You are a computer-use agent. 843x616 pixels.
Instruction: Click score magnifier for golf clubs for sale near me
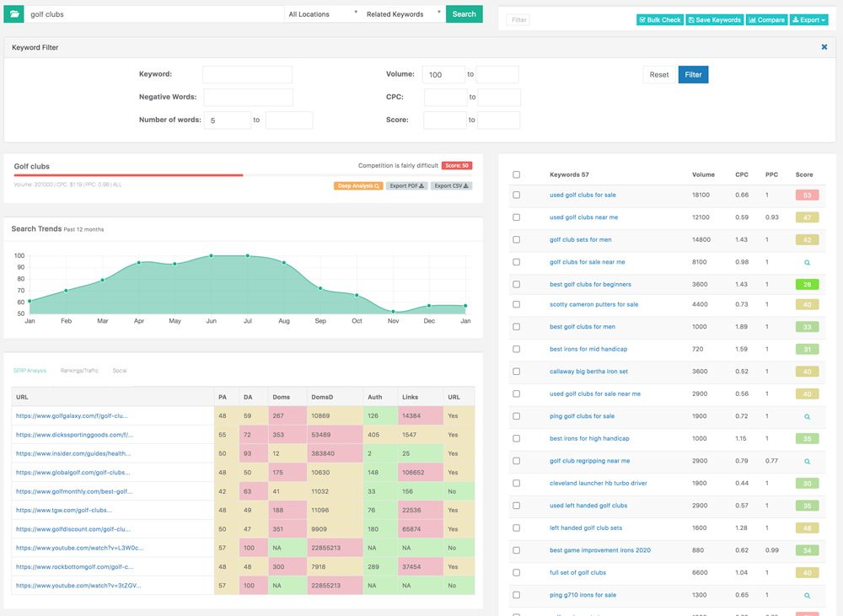[x=807, y=262]
